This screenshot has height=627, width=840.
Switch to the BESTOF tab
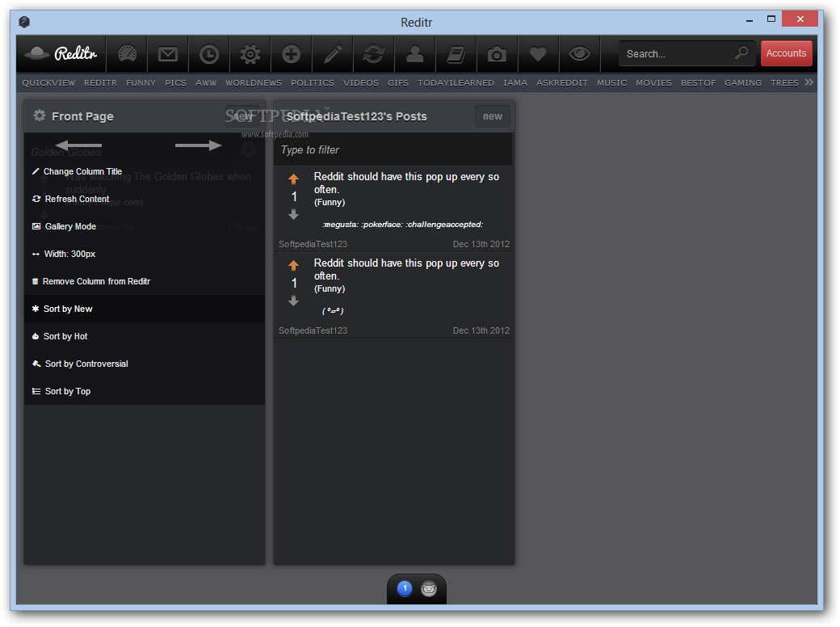(698, 82)
